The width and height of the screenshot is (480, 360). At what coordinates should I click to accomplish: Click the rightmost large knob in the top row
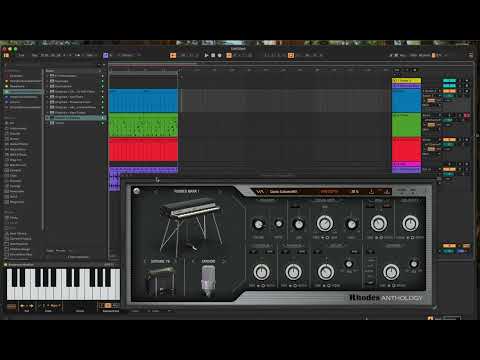click(410, 223)
